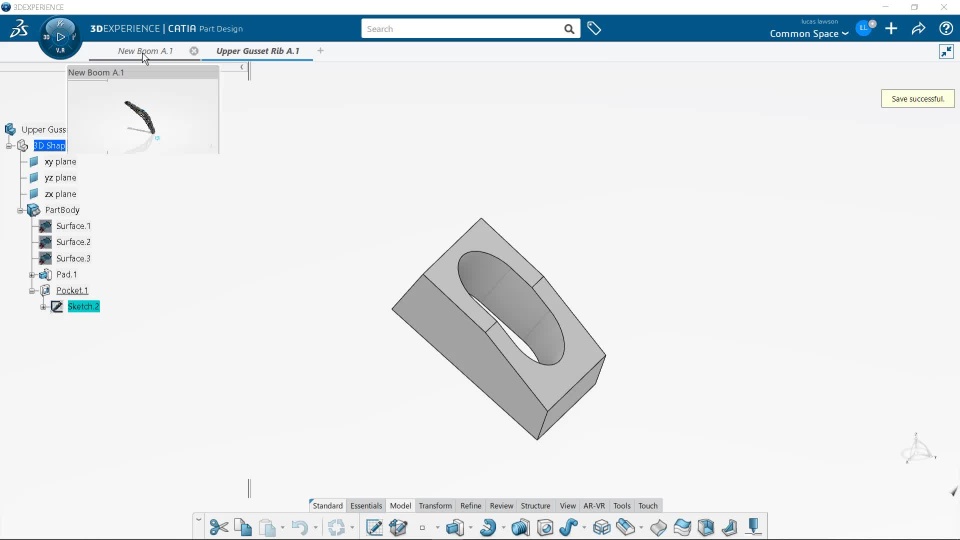Viewport: 960px width, 540px height.
Task: Click the last toolbar icon with vertical pin
Action: (754, 527)
